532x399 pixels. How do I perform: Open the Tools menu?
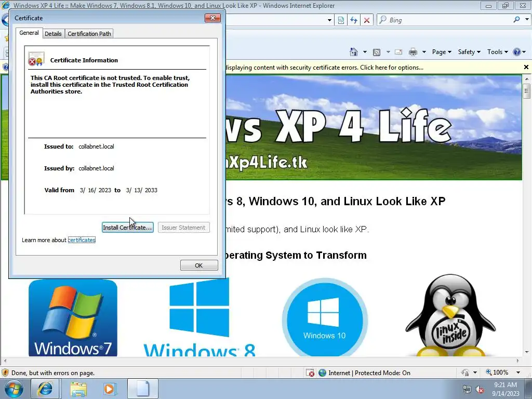tap(497, 52)
